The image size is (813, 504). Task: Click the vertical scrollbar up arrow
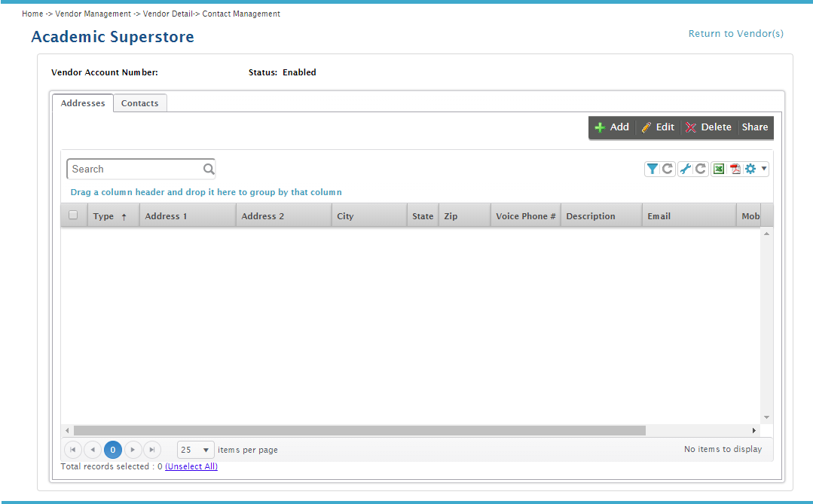(x=766, y=234)
